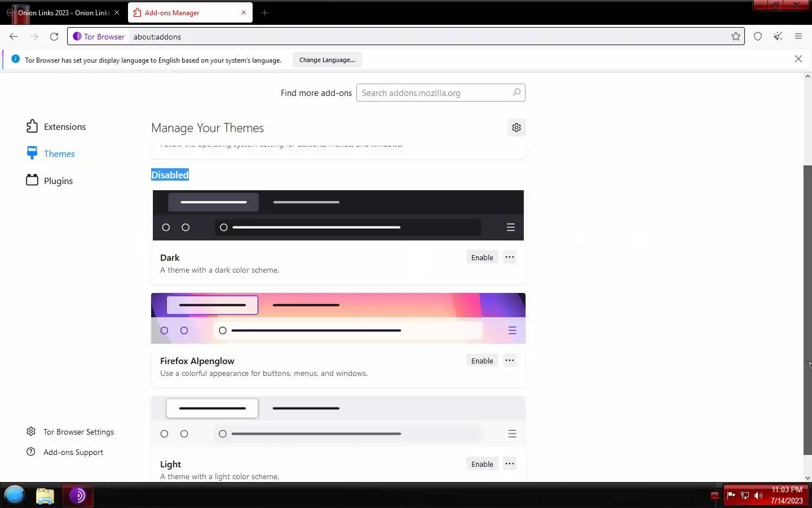Select the Extensions category label
The height and width of the screenshot is (508, 812).
pos(65,127)
